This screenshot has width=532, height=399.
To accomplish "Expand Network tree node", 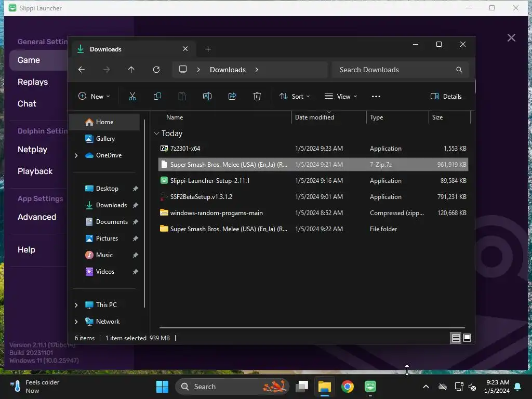I will point(76,322).
